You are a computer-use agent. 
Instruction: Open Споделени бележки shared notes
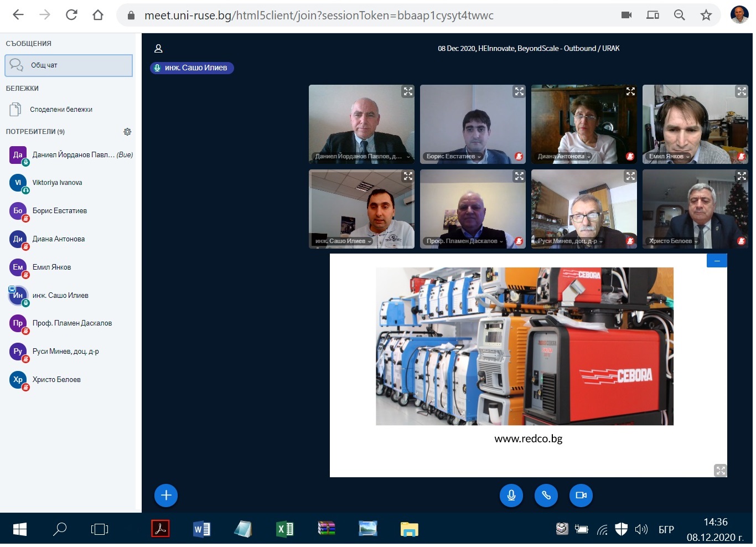click(x=61, y=110)
